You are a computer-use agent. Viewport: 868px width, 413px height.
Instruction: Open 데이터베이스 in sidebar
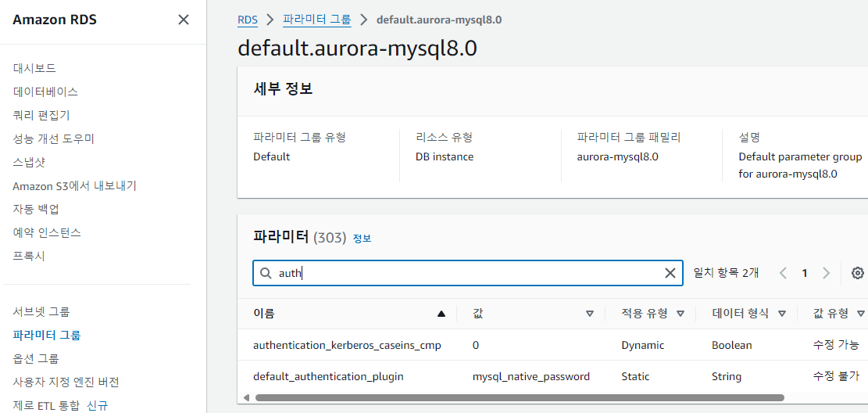(45, 92)
